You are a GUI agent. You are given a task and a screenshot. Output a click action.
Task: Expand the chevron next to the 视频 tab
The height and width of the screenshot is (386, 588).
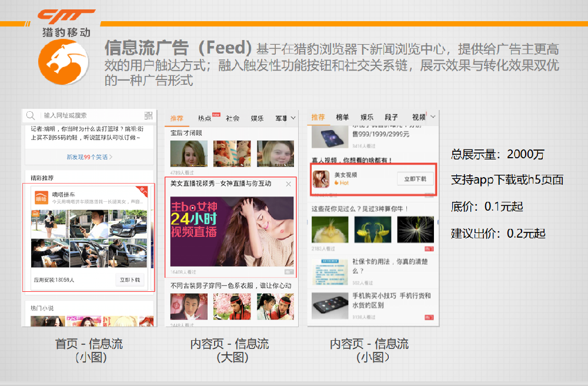click(432, 117)
